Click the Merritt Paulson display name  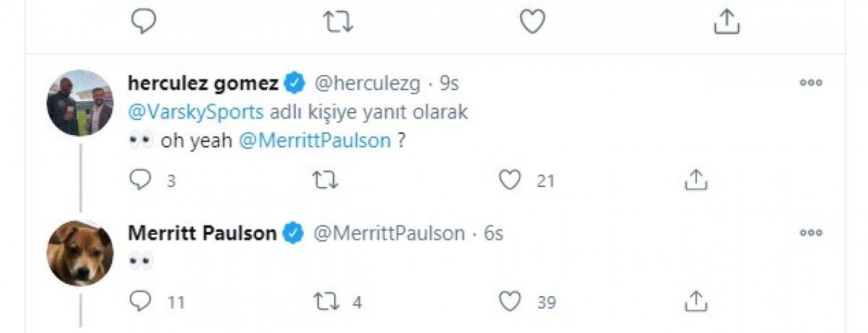coord(202,233)
